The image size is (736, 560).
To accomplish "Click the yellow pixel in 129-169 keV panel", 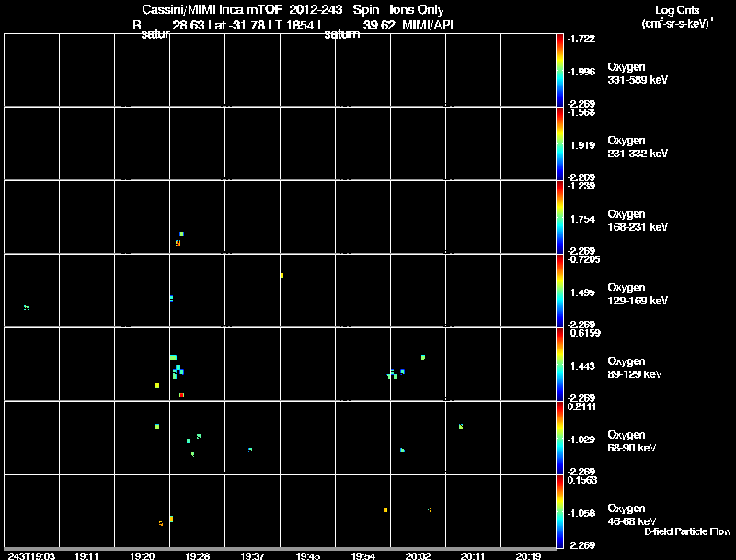I will tap(282, 275).
